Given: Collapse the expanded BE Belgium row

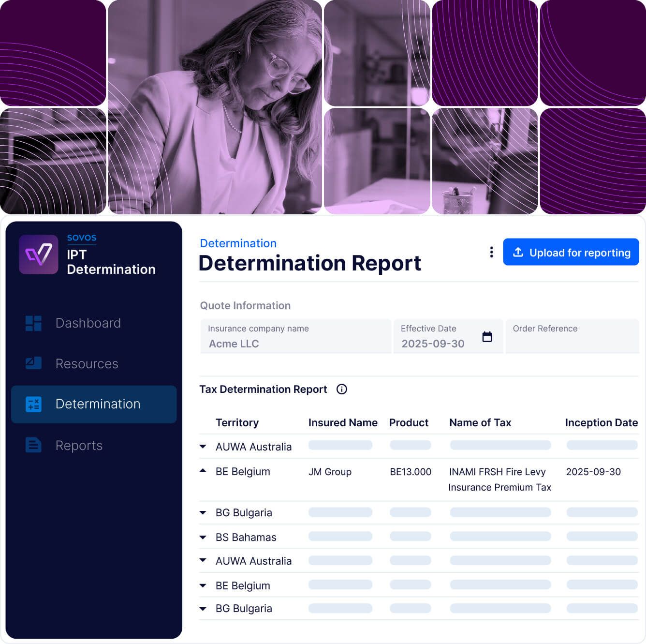Looking at the screenshot, I should pos(203,471).
